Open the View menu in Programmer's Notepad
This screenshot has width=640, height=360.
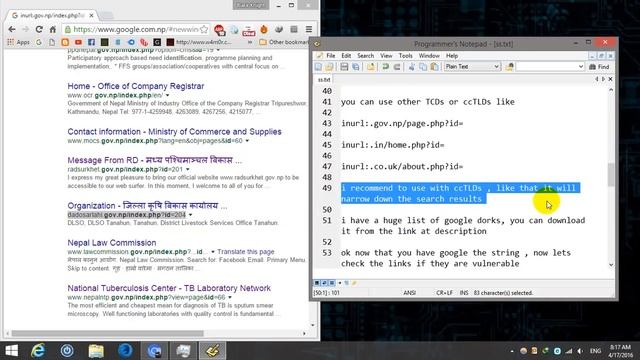[386, 56]
